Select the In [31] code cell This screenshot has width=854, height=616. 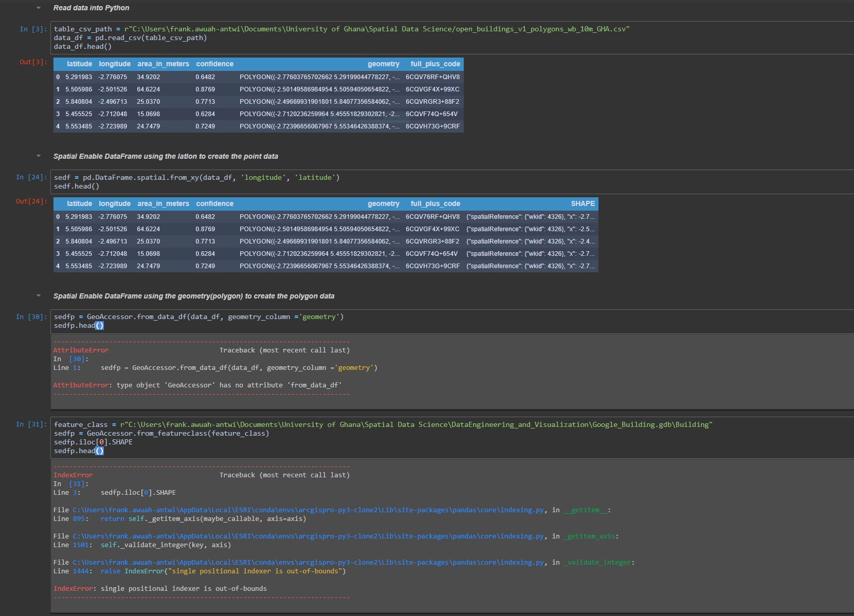(206, 437)
